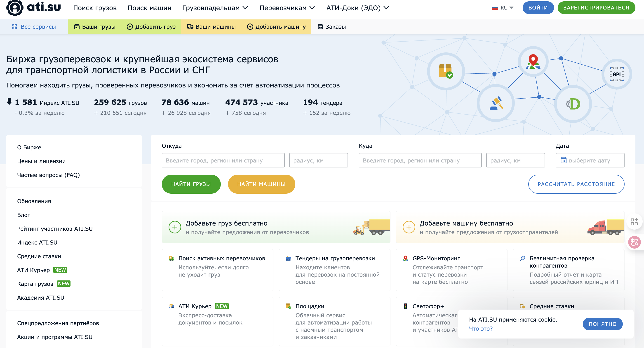644x348 pixels.
Task: Click magnifier icon of Безлимитная проверка
Action: pyautogui.click(x=522, y=258)
